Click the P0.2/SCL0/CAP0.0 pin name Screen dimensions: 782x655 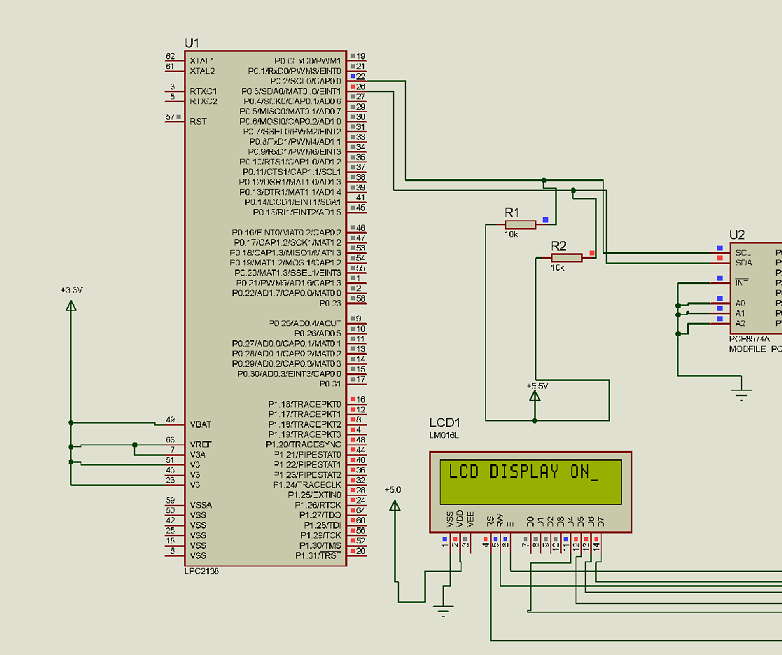pyautogui.click(x=306, y=81)
